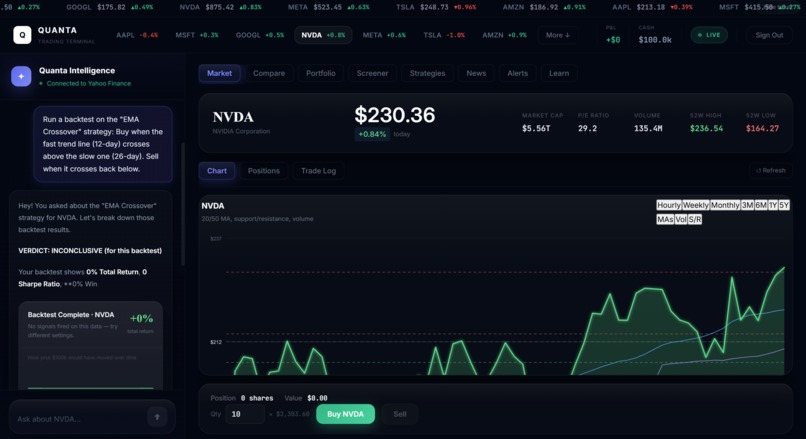Click the TSLA $248.73 marquee ticker
Screen dimensions: 806x439
(x=436, y=7)
